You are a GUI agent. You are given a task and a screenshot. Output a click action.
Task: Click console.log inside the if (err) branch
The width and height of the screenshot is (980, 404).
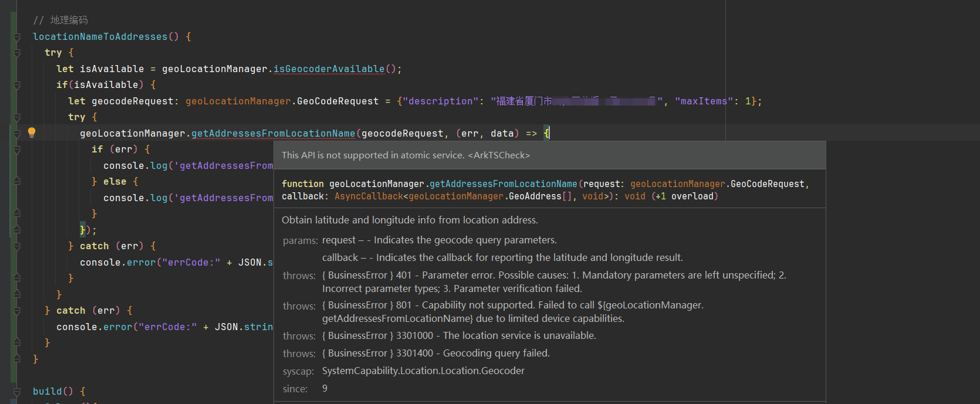click(135, 166)
